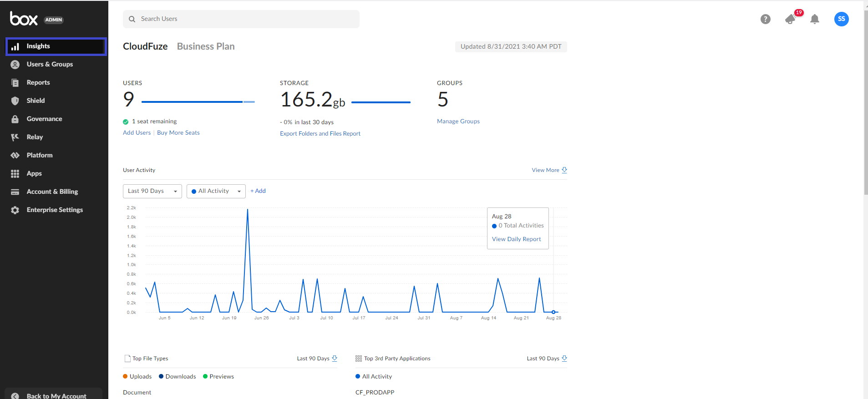This screenshot has height=399, width=868.
Task: Click the green seat remaining checkmark
Action: [126, 122]
